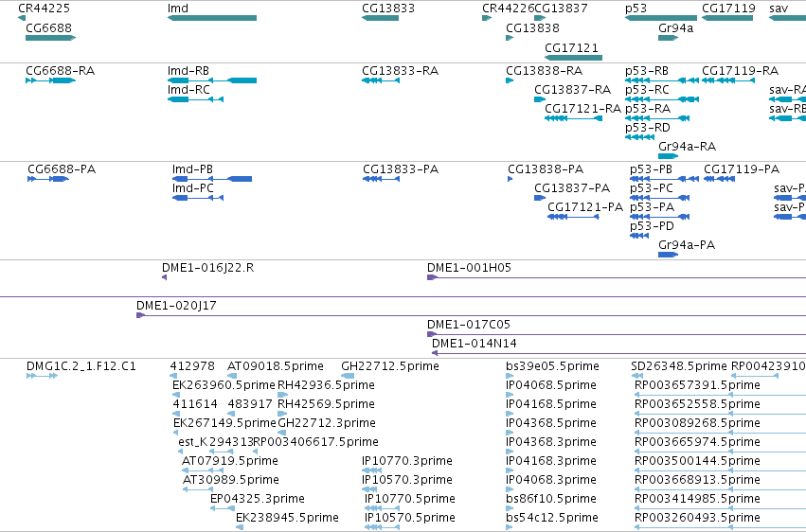Click the Gr94a-RA transcript
This screenshot has width=806, height=532.
pyautogui.click(x=669, y=156)
